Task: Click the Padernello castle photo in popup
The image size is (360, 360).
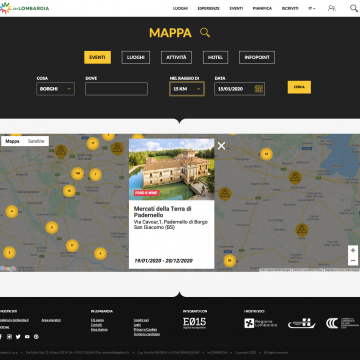Action: click(x=171, y=169)
